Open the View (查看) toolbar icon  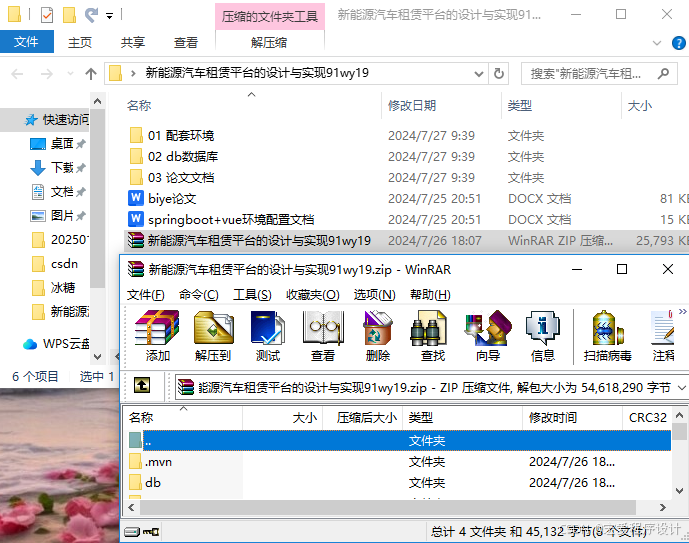coord(323,336)
